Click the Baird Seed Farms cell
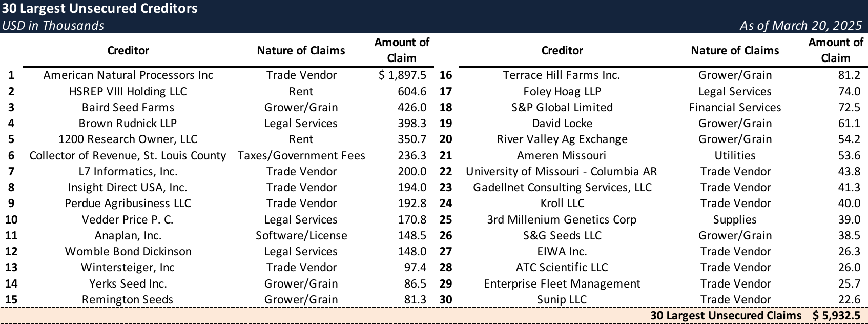The height and width of the screenshot is (324, 868). tap(128, 107)
